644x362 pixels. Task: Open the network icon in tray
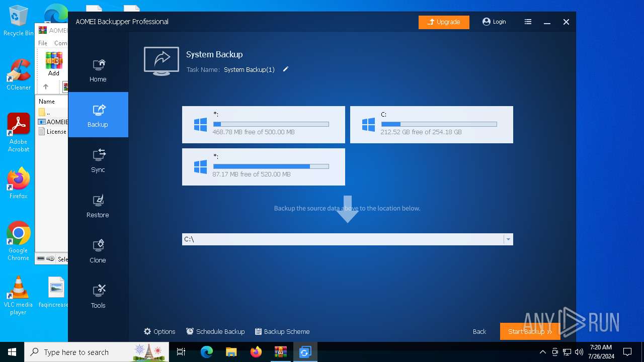tap(567, 352)
